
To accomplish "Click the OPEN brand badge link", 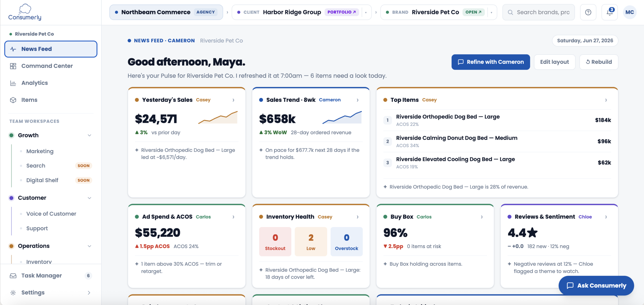I will [x=473, y=12].
